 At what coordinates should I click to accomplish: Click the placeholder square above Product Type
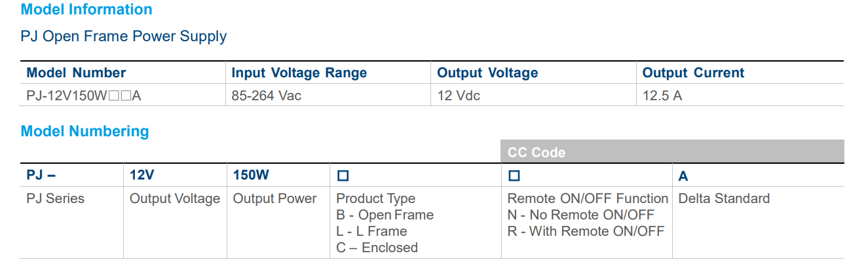coord(343,176)
